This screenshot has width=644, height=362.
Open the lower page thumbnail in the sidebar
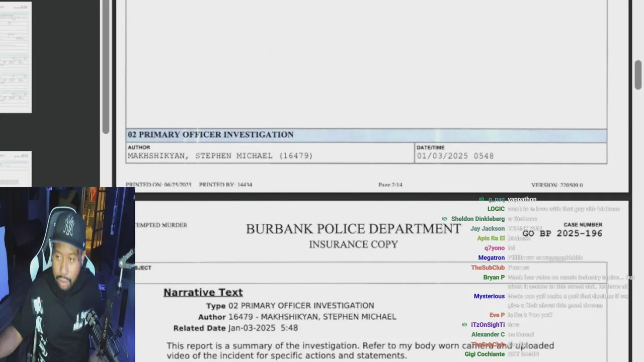tap(16, 169)
